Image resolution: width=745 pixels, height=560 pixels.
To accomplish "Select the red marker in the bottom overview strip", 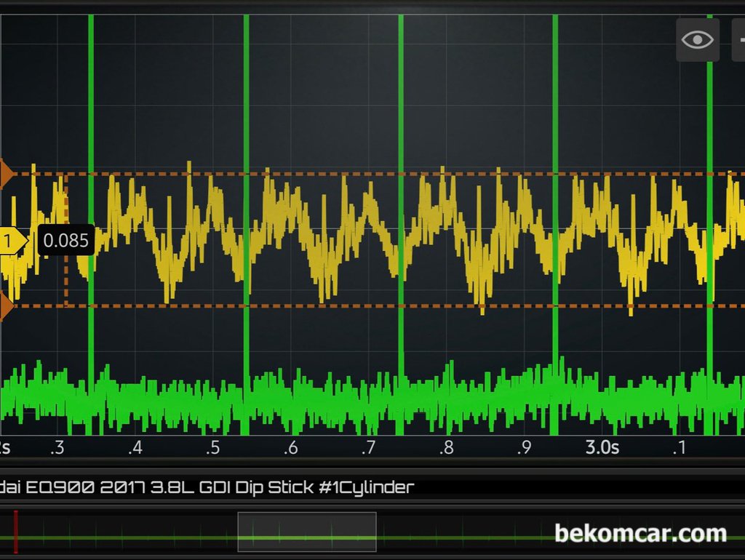I will click(x=15, y=531).
